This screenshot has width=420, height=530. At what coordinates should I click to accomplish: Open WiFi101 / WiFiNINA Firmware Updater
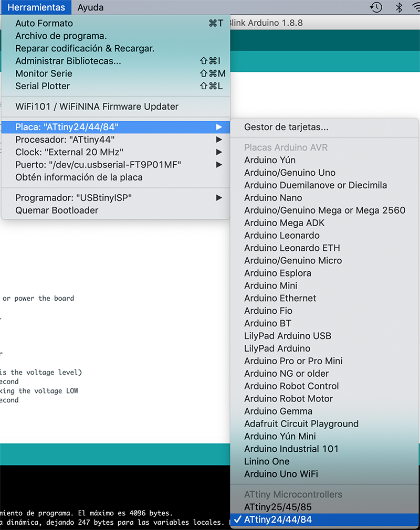[x=115, y=107]
